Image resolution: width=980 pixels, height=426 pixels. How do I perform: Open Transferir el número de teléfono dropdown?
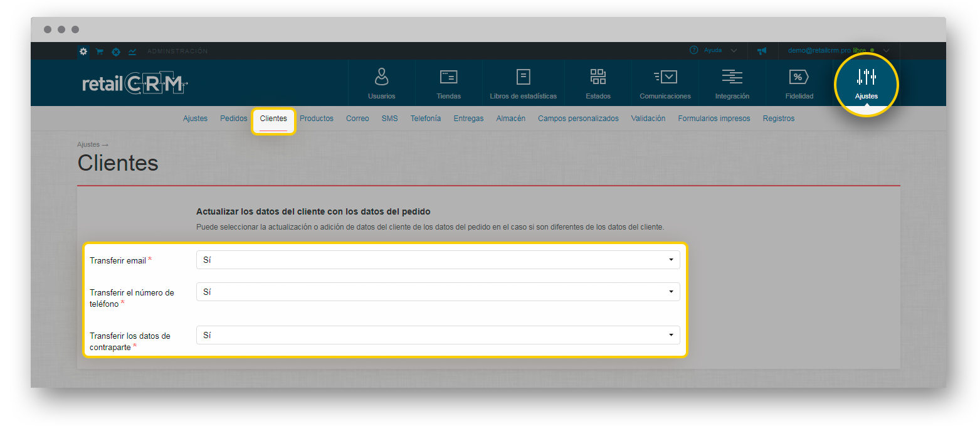click(x=438, y=292)
